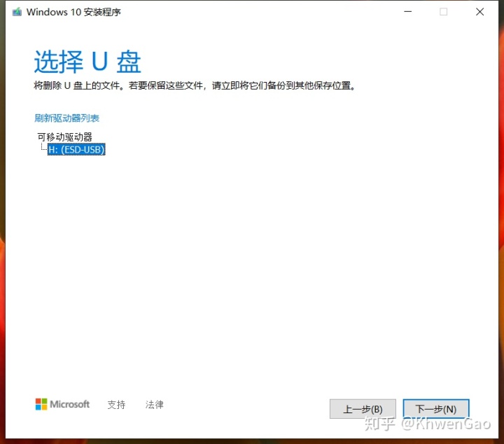Close the Windows 10 安装程序 window
The image size is (504, 444).
pos(480,12)
